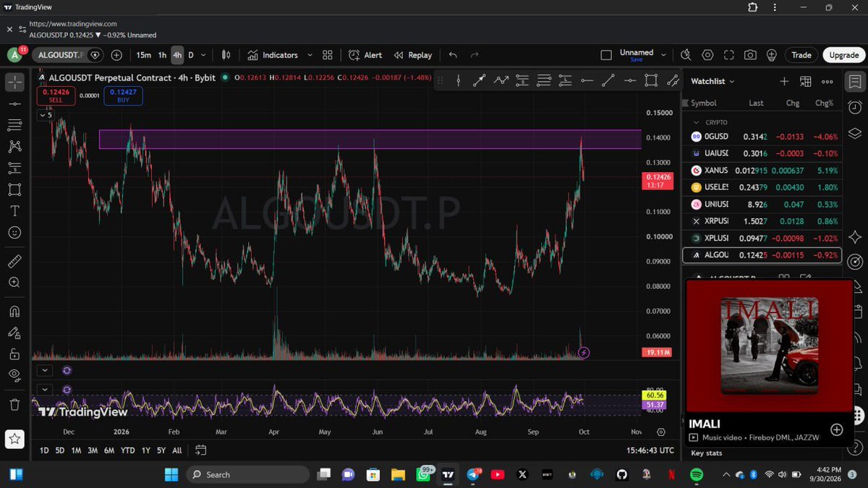Set the date range to 3M
The width and height of the screenshot is (868, 488).
93,450
